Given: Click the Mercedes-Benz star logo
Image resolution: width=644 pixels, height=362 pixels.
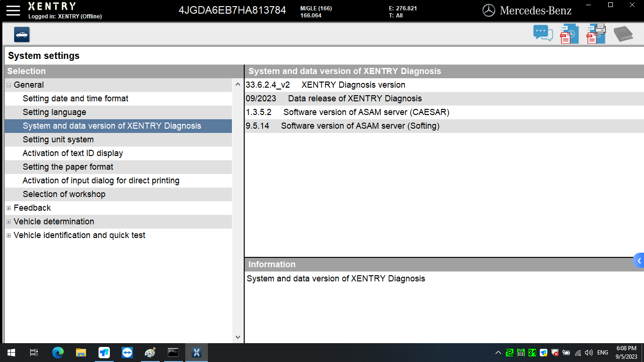Looking at the screenshot, I should (490, 10).
